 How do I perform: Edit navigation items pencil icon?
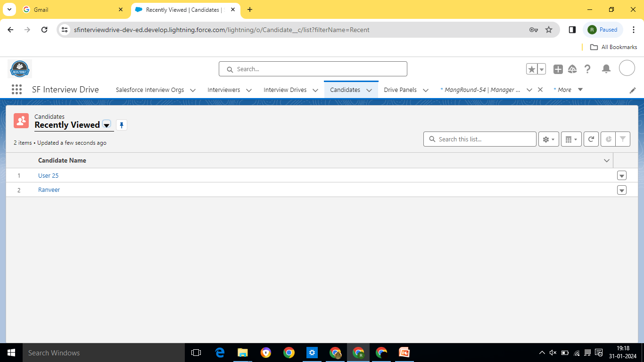click(633, 90)
